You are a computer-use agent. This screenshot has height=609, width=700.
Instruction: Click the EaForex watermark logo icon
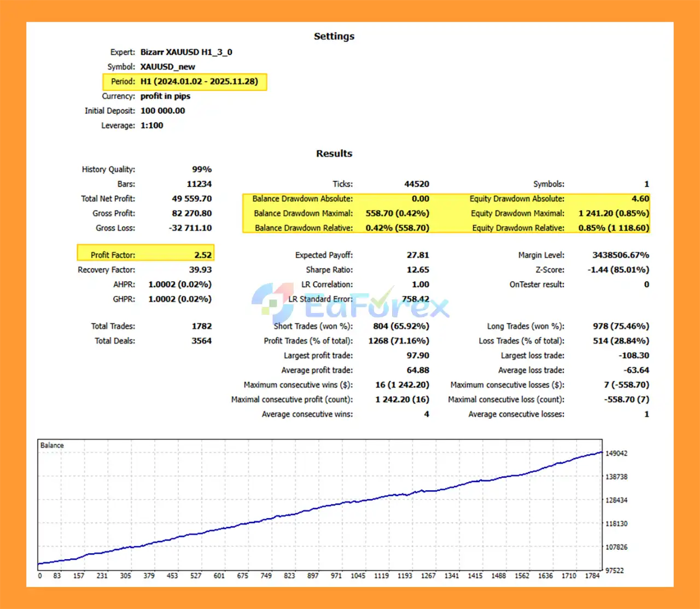pyautogui.click(x=273, y=303)
